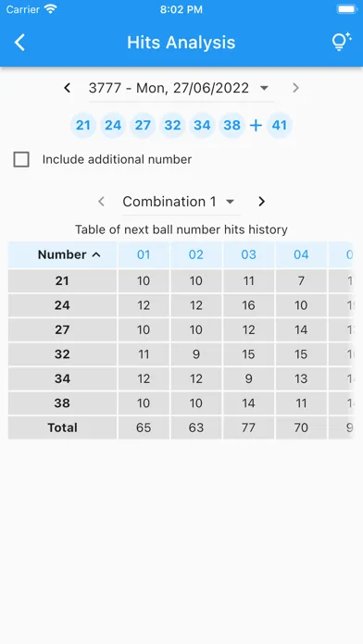Viewport: 363px width, 644px height.
Task: Expand the Combination 1 dropdown
Action: [x=181, y=202]
